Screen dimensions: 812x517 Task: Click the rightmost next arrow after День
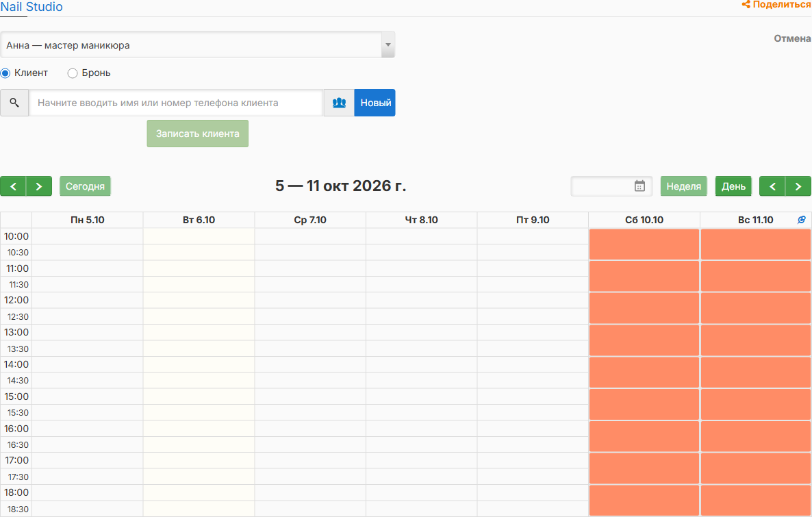click(798, 186)
